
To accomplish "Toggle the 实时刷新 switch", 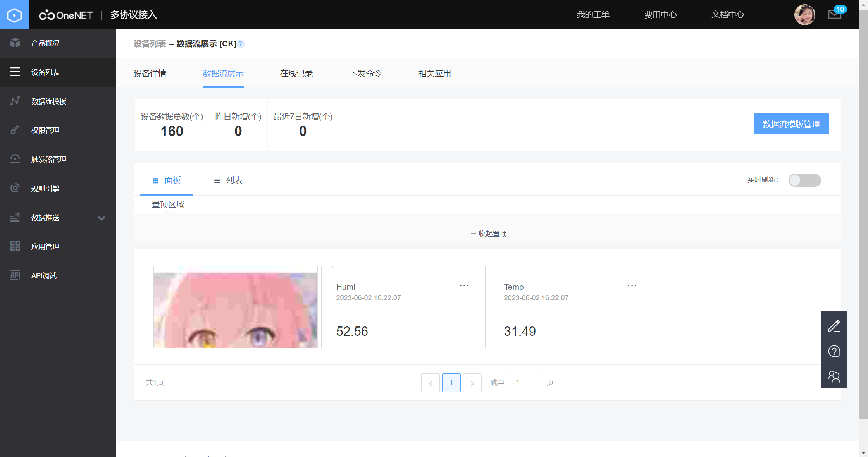I will coord(804,180).
